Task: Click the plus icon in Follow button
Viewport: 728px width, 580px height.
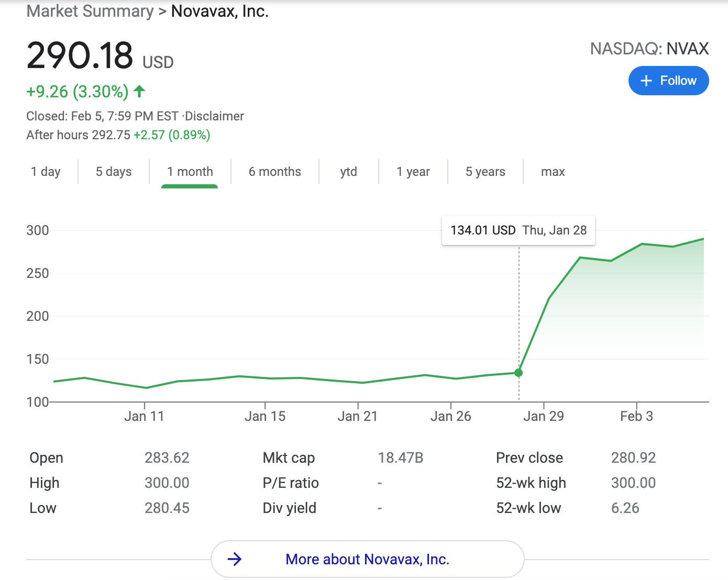Action: [646, 81]
